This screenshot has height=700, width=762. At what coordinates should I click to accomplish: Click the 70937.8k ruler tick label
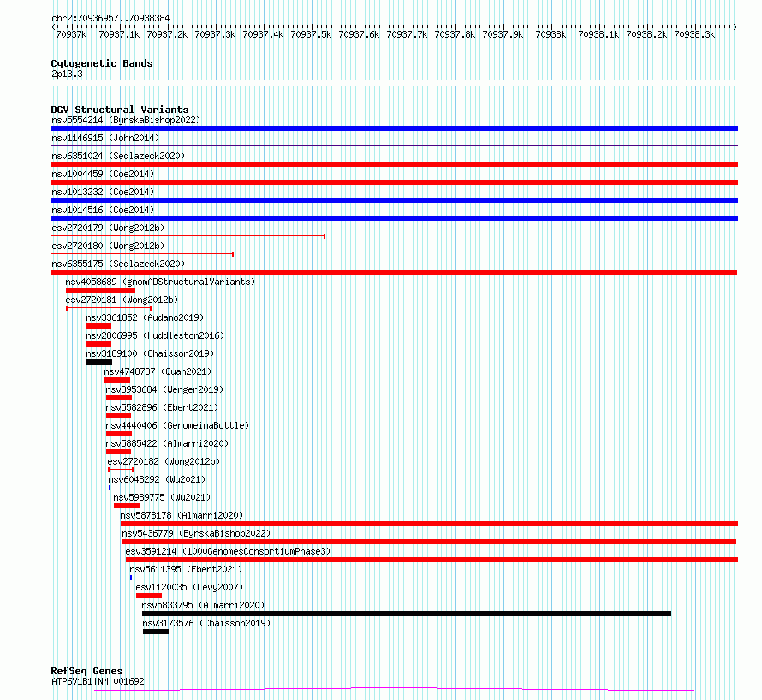click(455, 34)
